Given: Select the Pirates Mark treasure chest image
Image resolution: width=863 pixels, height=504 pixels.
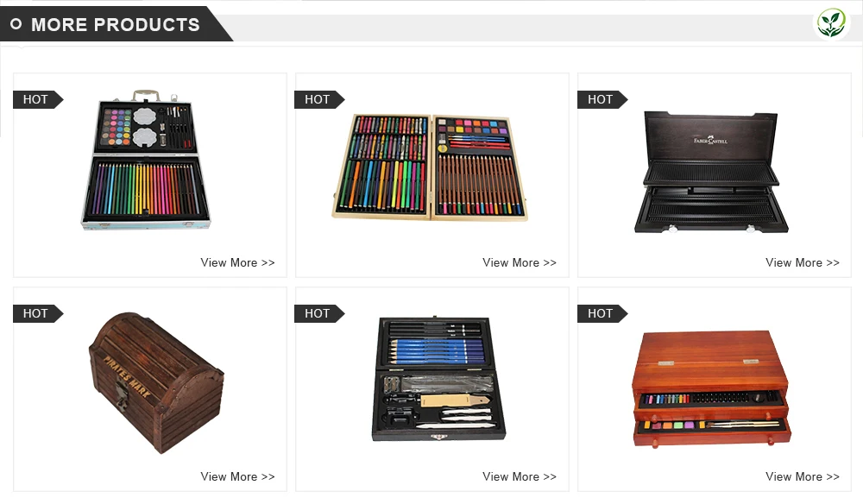Looking at the screenshot, I should [156, 383].
